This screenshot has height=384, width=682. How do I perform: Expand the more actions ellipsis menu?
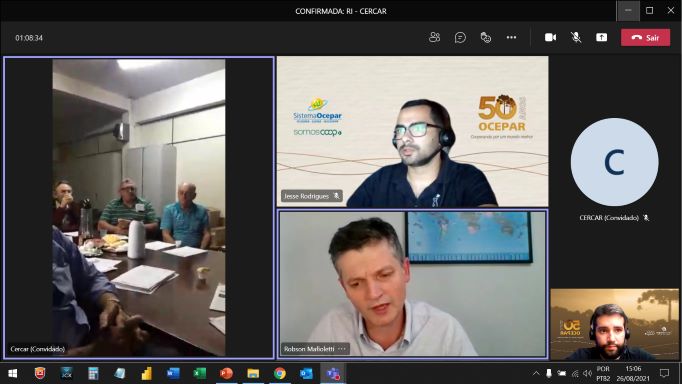[x=512, y=37]
